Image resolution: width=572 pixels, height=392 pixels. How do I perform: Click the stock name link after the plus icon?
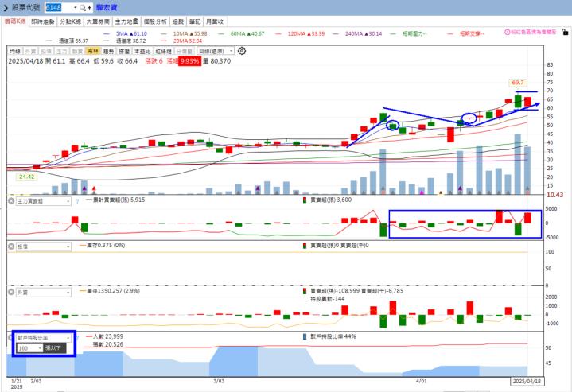107,8
